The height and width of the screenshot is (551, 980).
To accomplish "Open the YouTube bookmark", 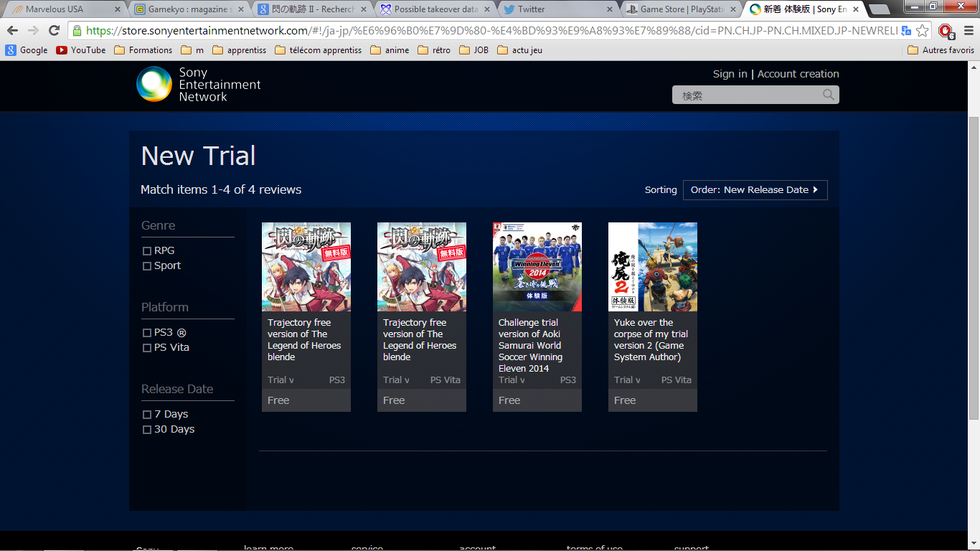I will click(x=81, y=50).
